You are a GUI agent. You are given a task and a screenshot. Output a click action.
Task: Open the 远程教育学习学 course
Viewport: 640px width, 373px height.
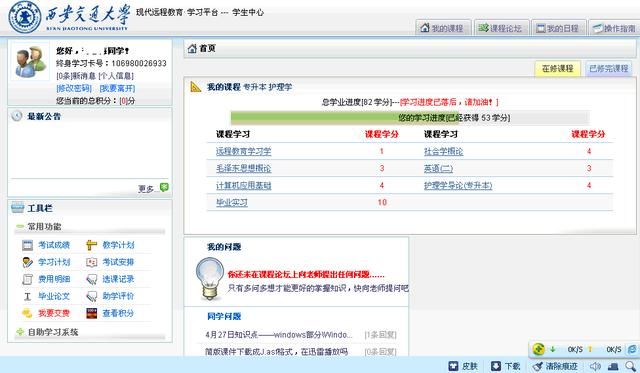coord(243,151)
